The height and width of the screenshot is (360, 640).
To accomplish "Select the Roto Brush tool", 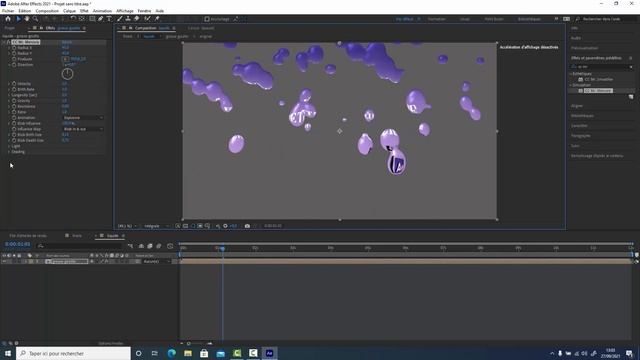I will tap(147, 19).
